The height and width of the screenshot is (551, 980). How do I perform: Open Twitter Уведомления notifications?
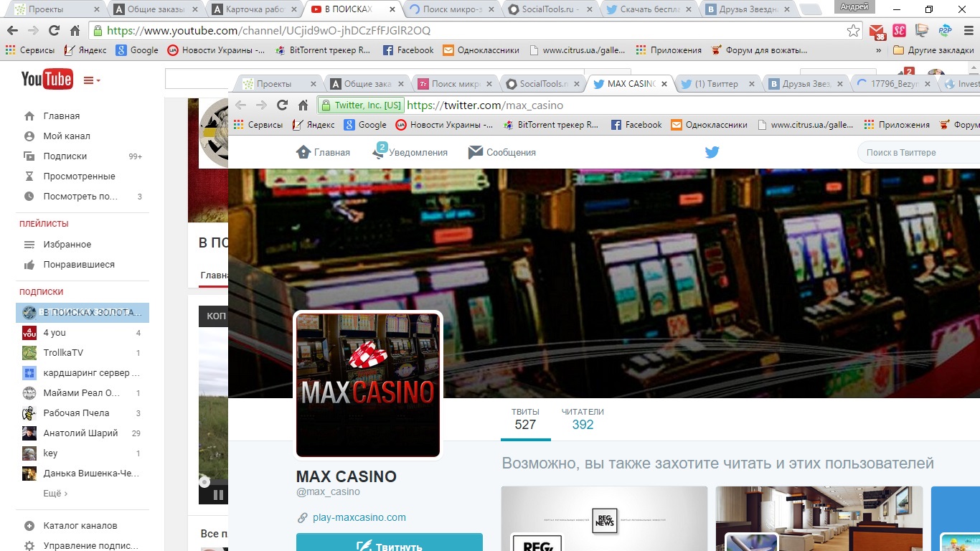click(x=410, y=152)
